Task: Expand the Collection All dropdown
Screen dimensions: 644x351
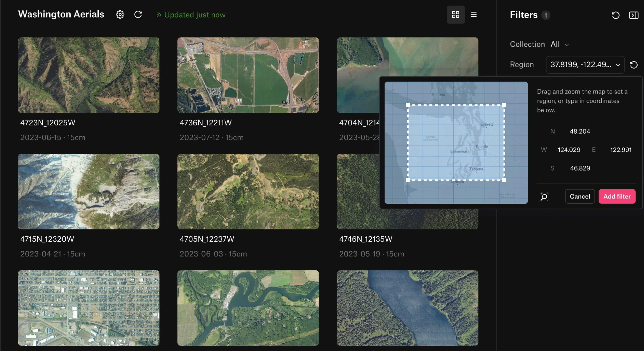Action: (x=559, y=44)
